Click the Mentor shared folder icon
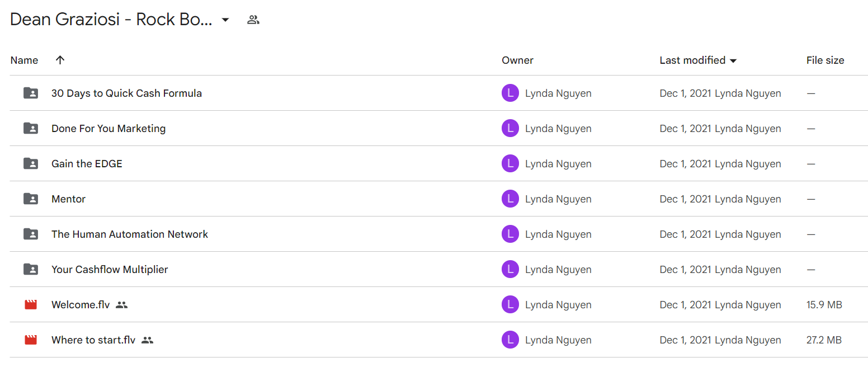The height and width of the screenshot is (381, 868). (31, 199)
